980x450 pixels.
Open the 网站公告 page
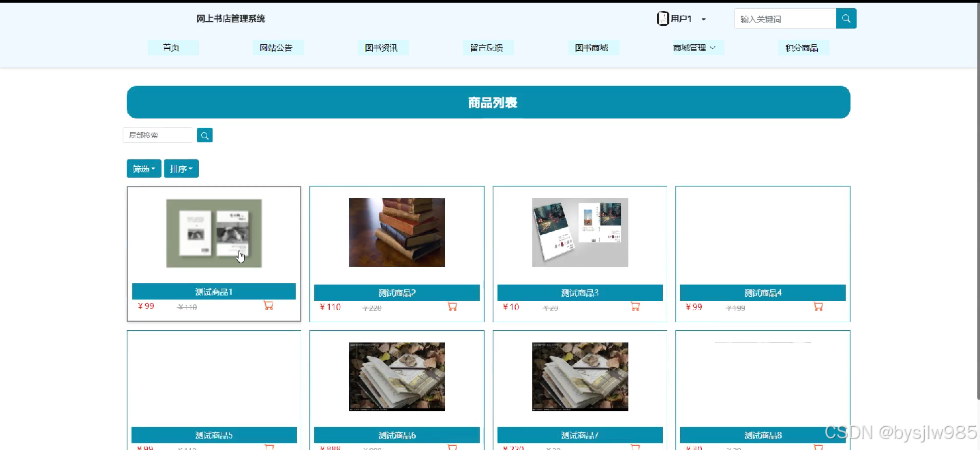[278, 48]
